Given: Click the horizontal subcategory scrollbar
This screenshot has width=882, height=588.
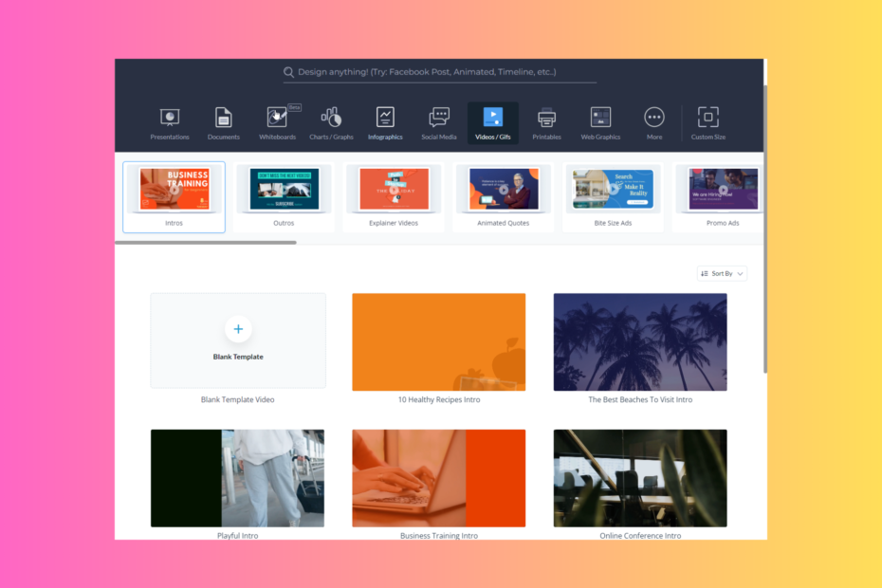Looking at the screenshot, I should tap(206, 243).
